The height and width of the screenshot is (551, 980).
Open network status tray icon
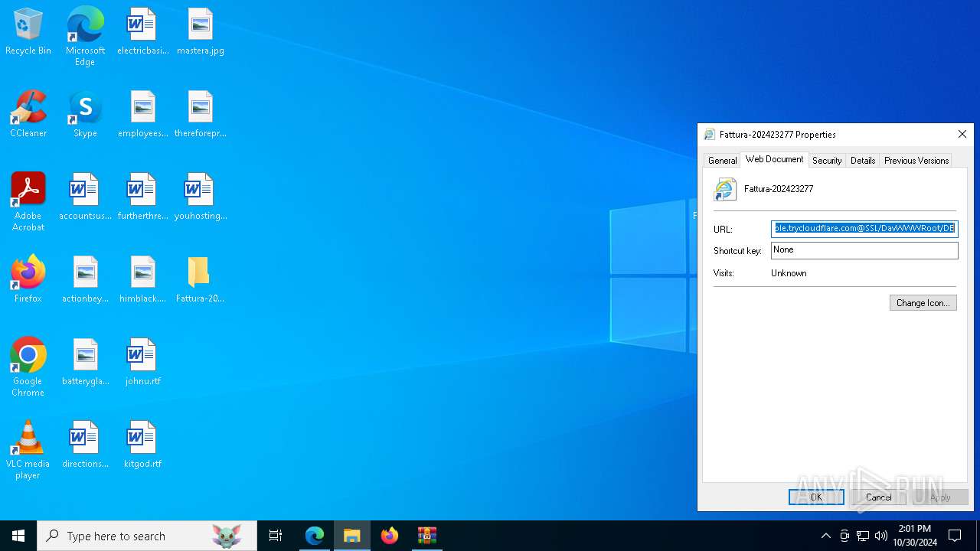pos(863,536)
